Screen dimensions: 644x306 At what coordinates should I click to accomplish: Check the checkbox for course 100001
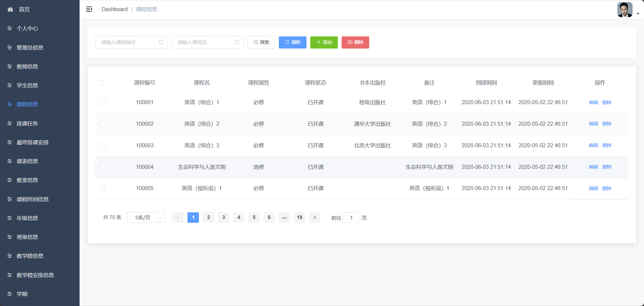coord(103,102)
